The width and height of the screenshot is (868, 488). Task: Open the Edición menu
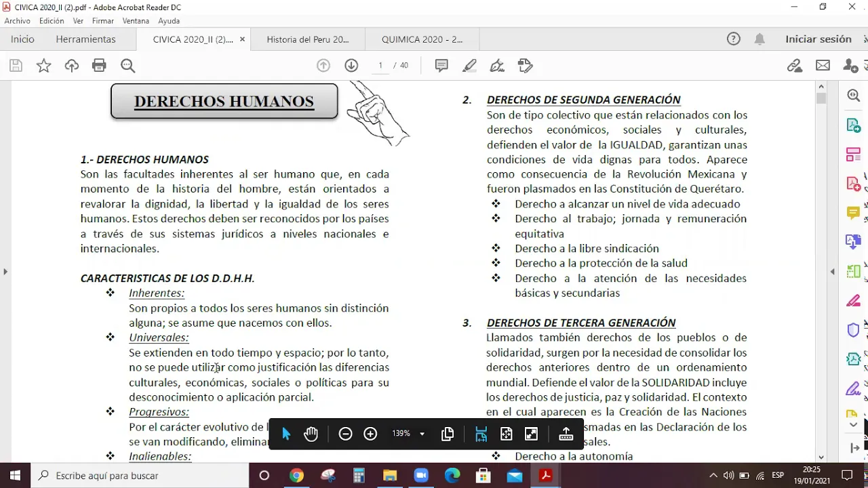[52, 21]
